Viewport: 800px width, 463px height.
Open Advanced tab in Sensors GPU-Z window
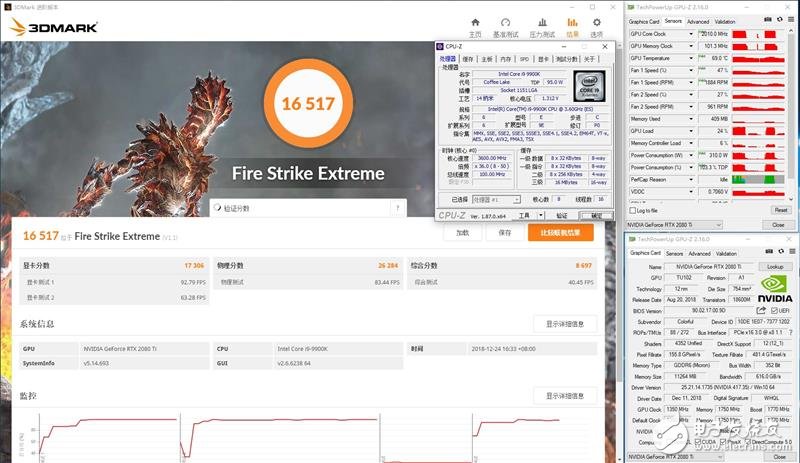pos(697,22)
